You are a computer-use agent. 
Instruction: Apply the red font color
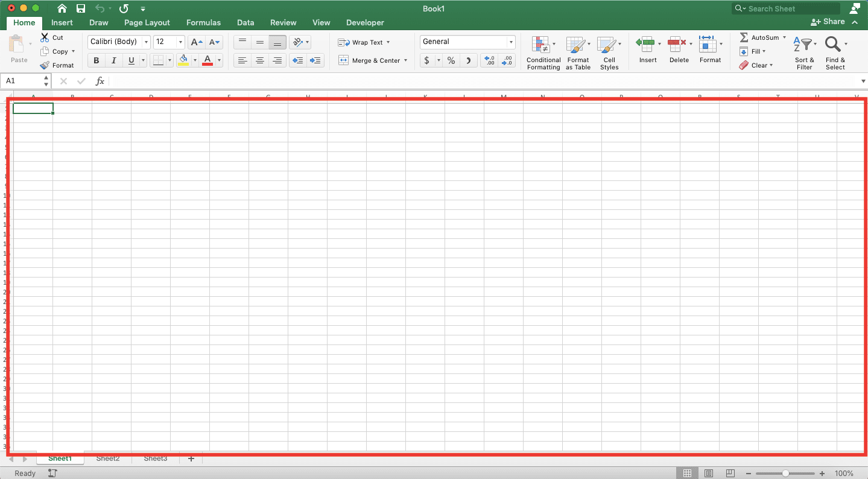click(x=207, y=60)
